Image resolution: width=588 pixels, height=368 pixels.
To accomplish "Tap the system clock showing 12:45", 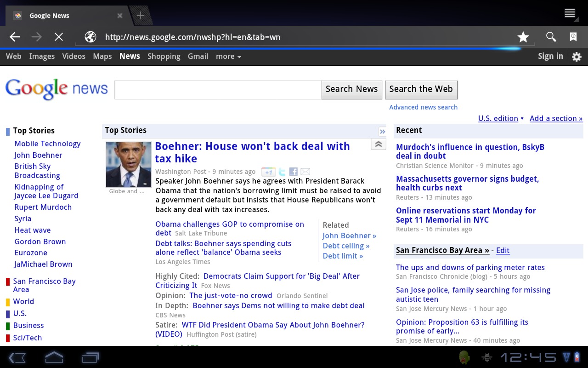I will (528, 357).
